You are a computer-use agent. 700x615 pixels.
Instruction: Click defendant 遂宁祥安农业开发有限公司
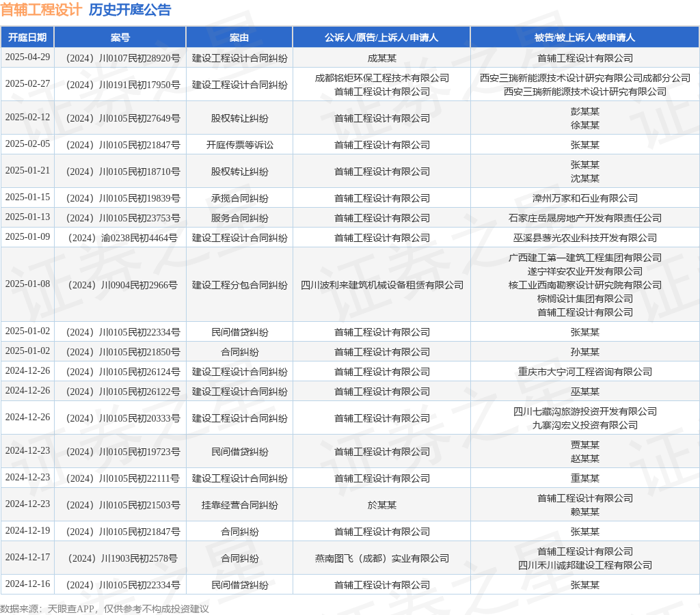point(585,271)
